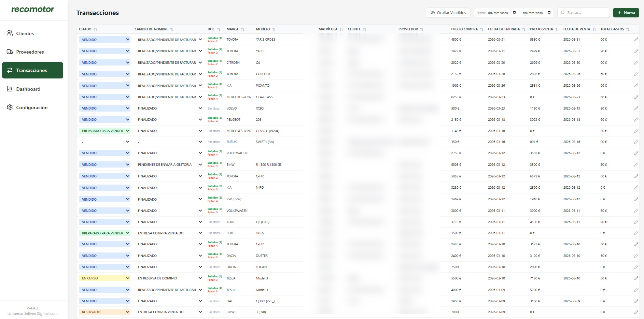Image resolution: width=644 pixels, height=319 pixels.
Task: Edit the Kia Picanto transaction
Action: (x=636, y=86)
